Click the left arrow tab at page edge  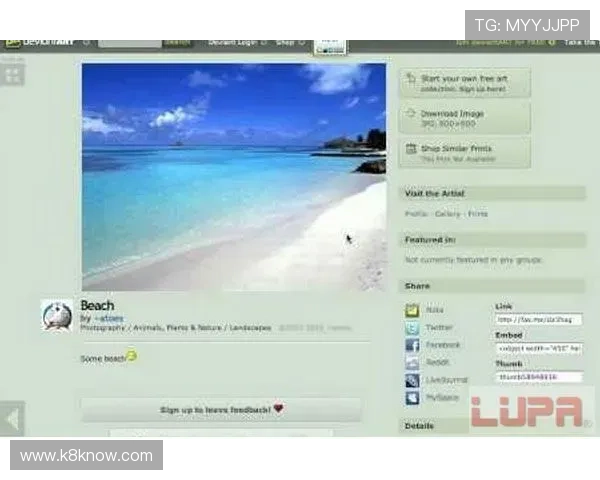point(12,418)
